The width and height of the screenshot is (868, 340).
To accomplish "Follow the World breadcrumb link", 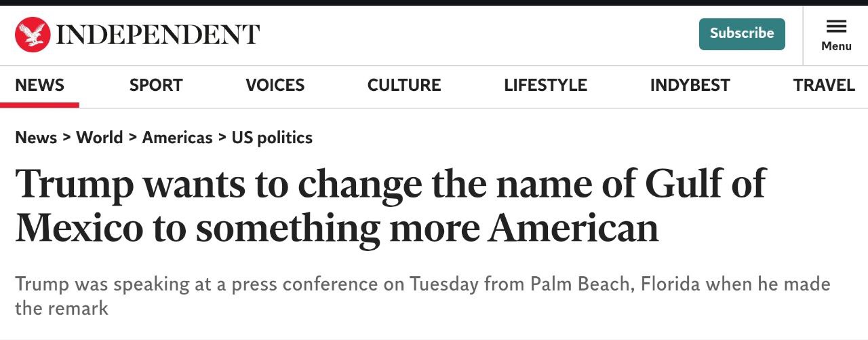I will pos(99,138).
